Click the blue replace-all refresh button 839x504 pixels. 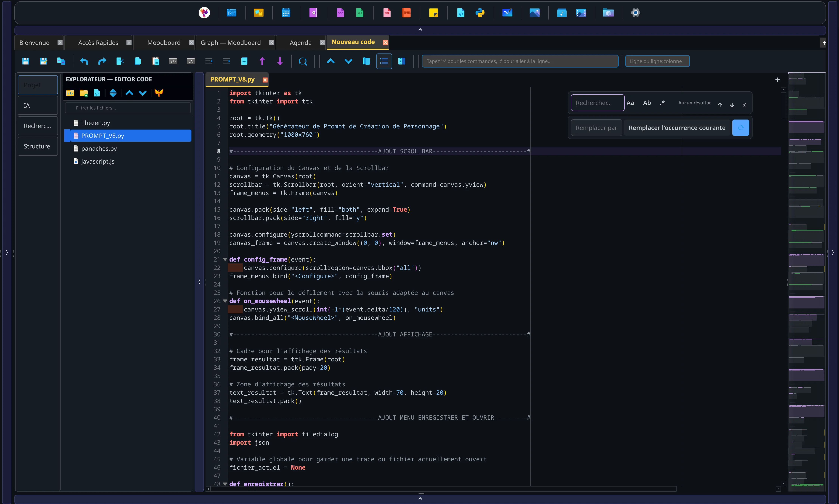(740, 128)
